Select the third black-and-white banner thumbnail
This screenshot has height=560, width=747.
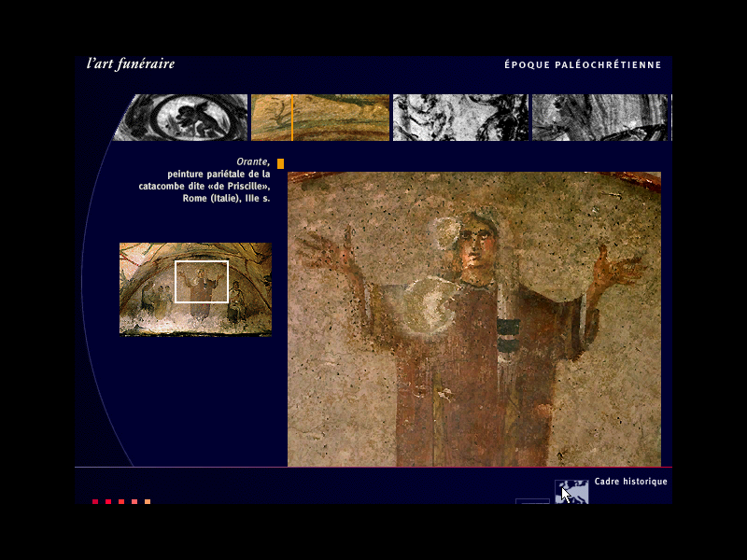coord(460,118)
